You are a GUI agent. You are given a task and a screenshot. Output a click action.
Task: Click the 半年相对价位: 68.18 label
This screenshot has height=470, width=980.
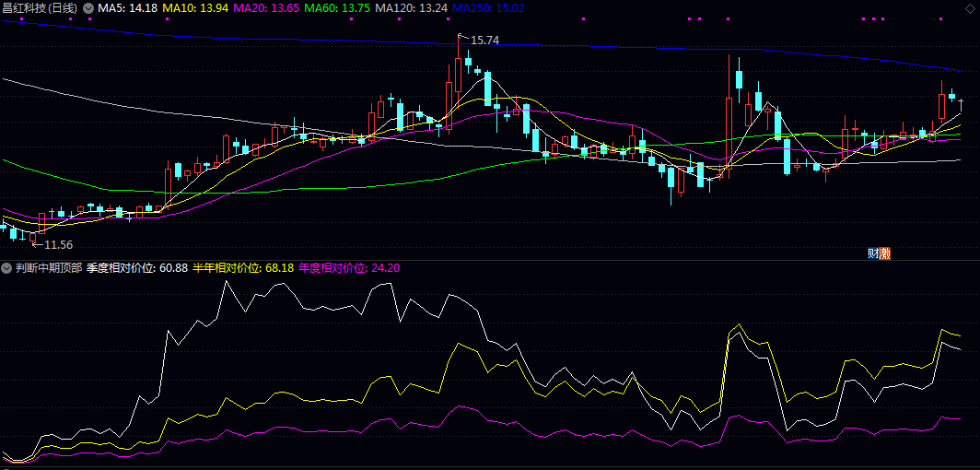coord(243,269)
